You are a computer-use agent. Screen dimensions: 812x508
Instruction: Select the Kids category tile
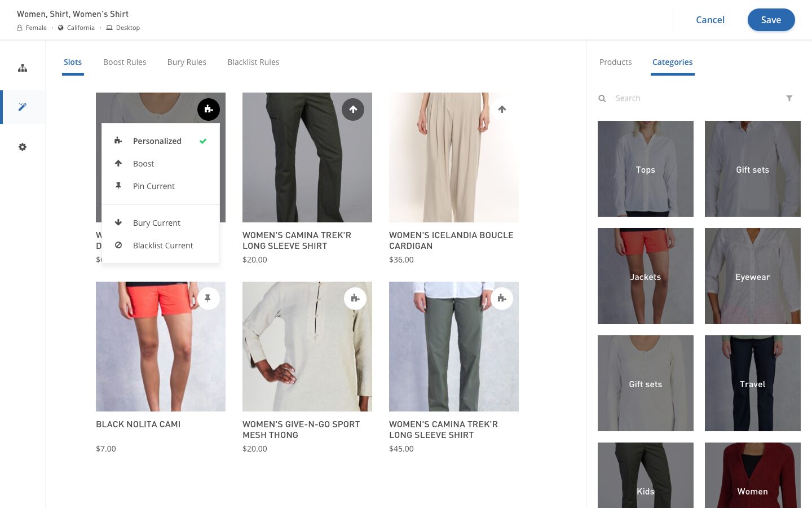coord(646,475)
